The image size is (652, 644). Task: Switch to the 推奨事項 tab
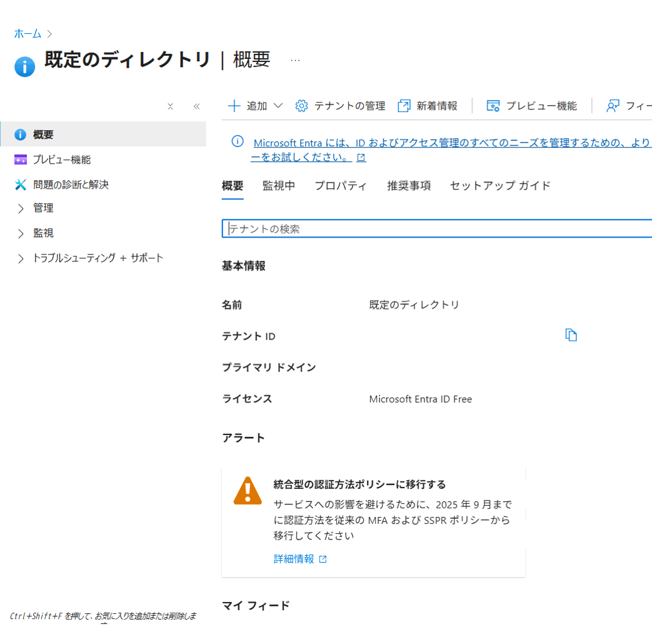click(x=409, y=186)
